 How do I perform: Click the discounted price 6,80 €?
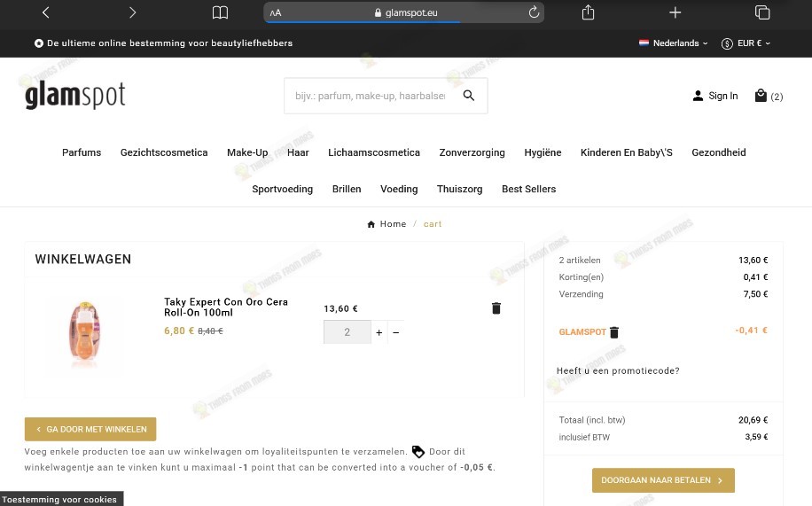coord(179,331)
